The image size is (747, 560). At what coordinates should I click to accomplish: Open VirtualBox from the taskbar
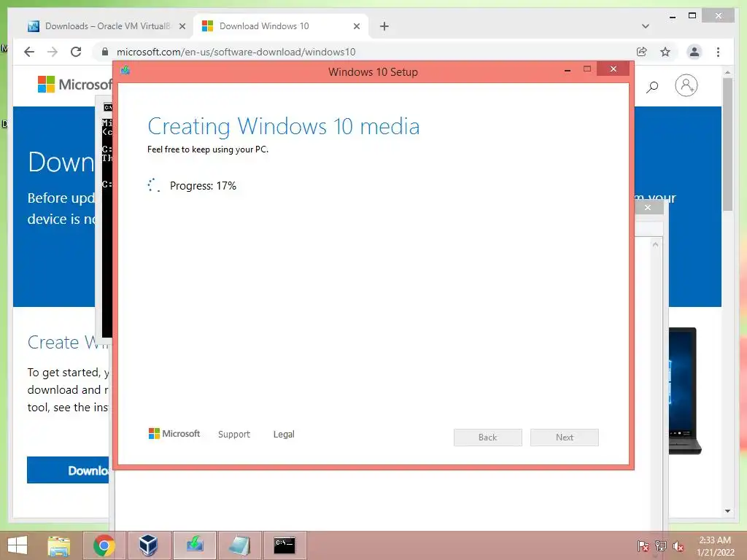(148, 545)
